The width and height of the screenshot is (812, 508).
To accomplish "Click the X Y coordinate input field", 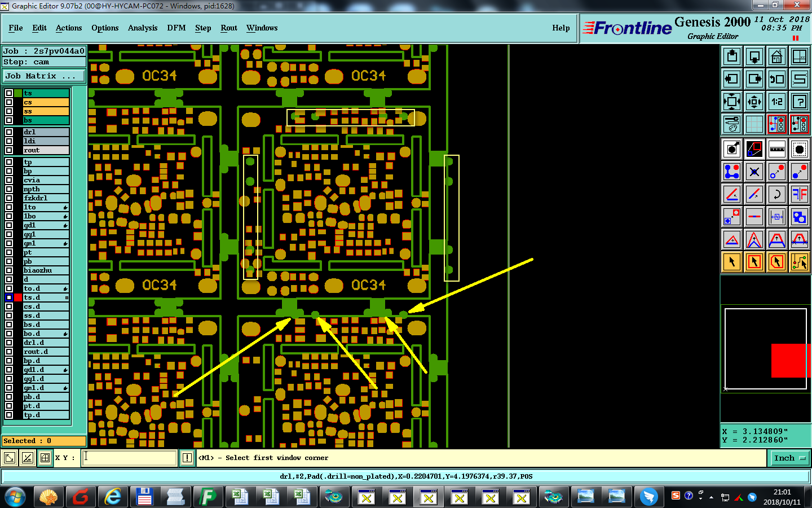I will click(x=130, y=458).
